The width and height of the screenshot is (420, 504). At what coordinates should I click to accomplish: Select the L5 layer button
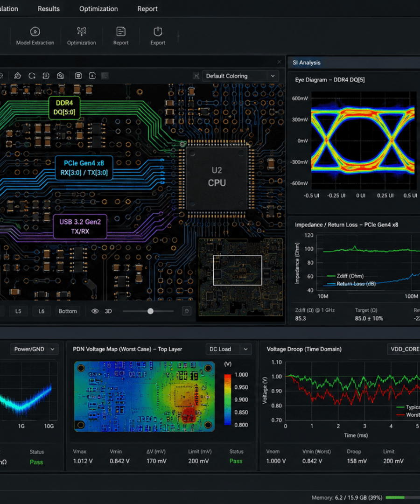[18, 311]
